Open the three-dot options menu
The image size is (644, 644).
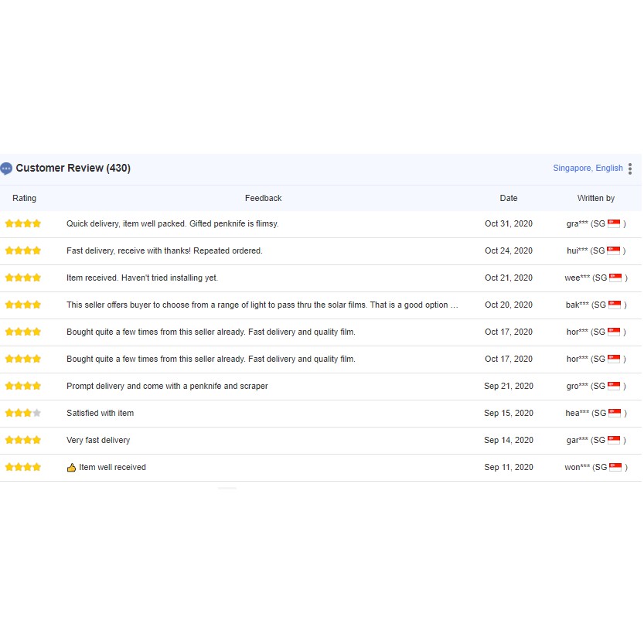pos(630,169)
